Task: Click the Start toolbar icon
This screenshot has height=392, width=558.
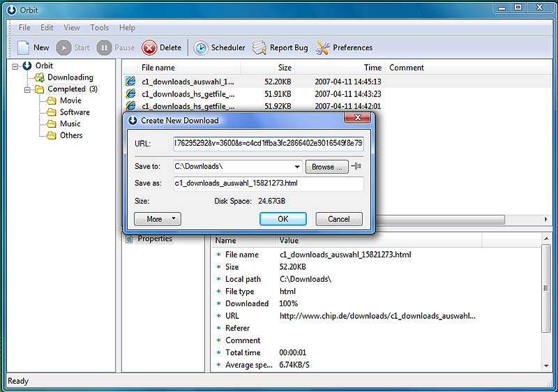Action: point(63,47)
